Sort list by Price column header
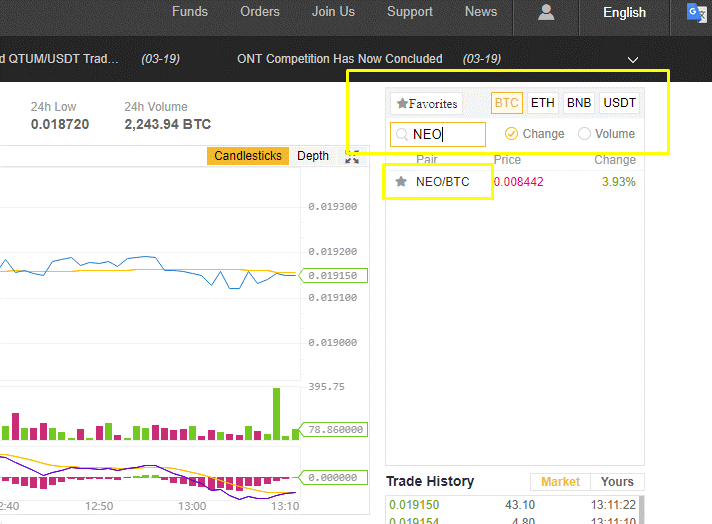 pyautogui.click(x=507, y=160)
